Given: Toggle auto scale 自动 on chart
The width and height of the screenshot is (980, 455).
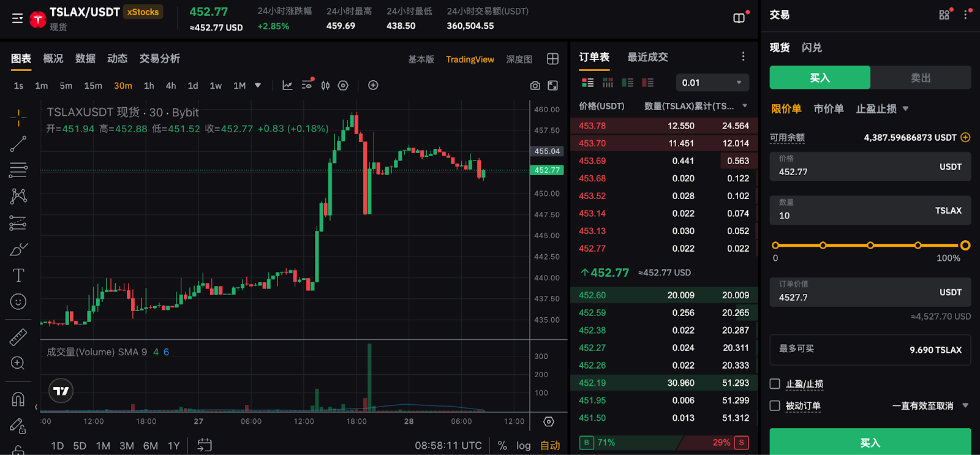Looking at the screenshot, I should tap(550, 445).
